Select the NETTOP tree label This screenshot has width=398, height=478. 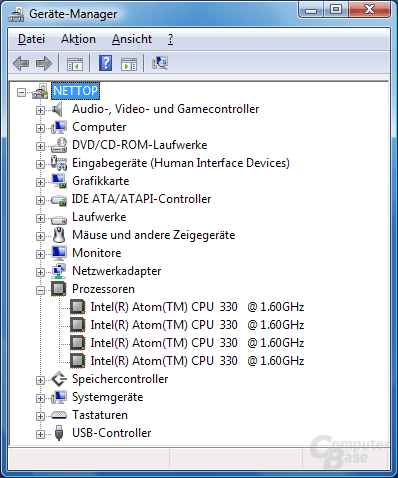(75, 91)
